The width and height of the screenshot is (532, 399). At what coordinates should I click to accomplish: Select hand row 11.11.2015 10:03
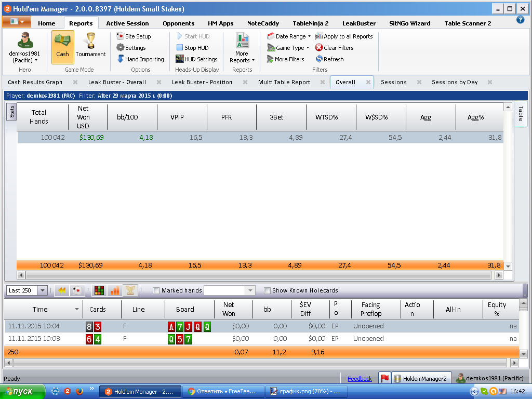pos(261,339)
